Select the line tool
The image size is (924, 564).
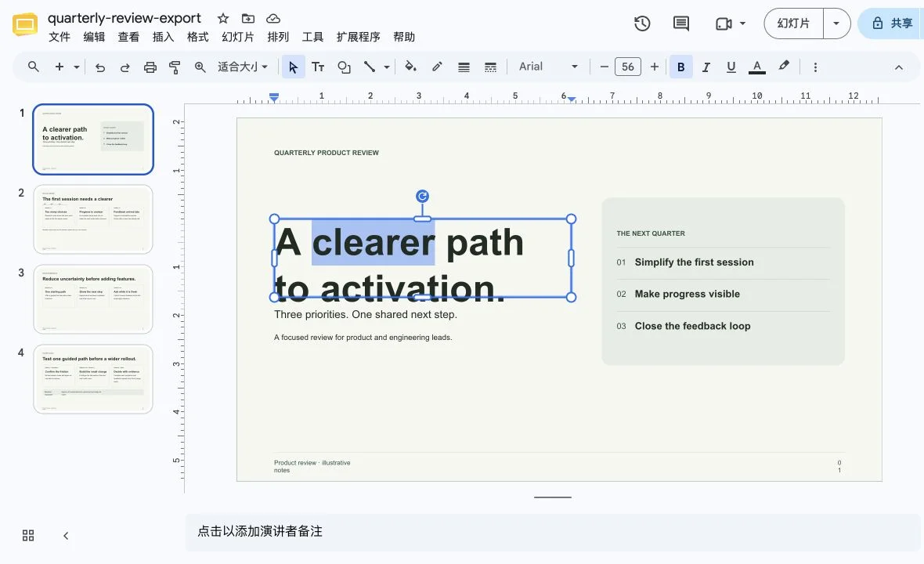pos(370,67)
